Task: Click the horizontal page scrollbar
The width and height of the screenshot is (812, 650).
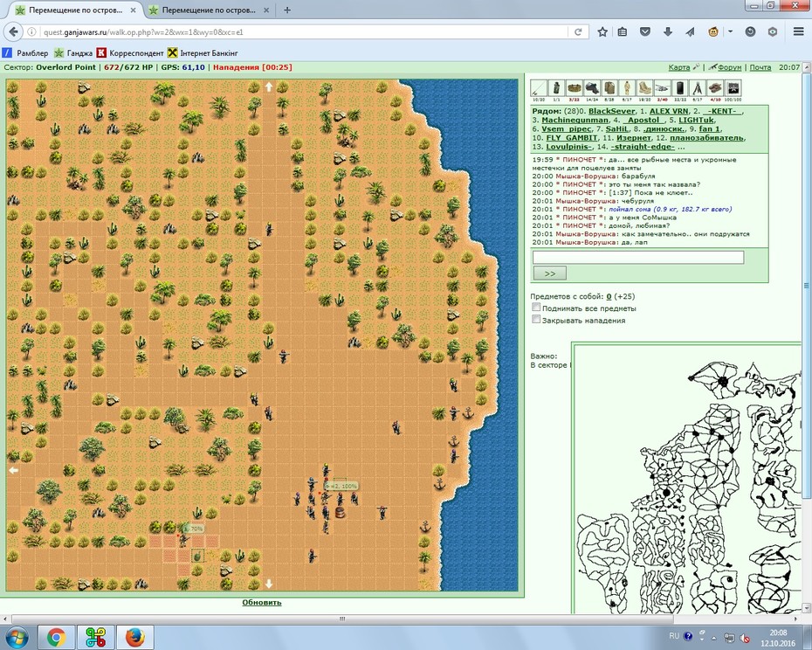Action: pyautogui.click(x=341, y=619)
